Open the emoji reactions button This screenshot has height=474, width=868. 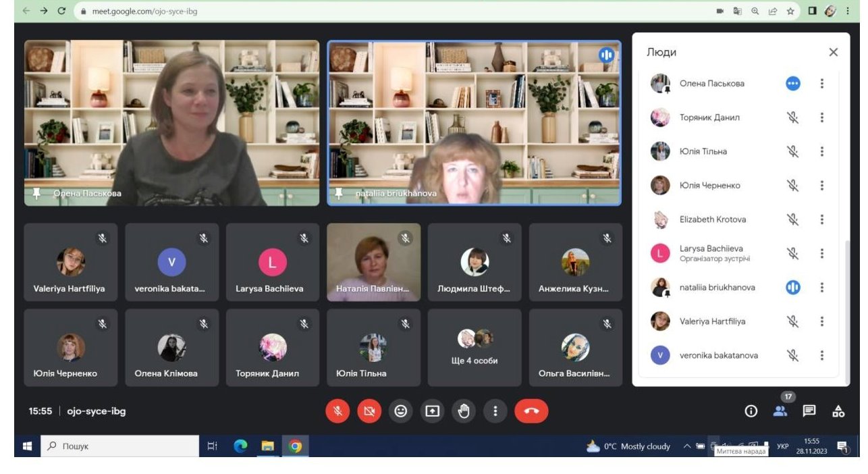(x=401, y=411)
